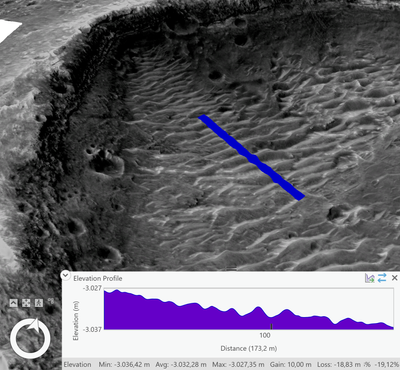Image resolution: width=400 pixels, height=370 pixels.
Task: Click the Distance (173,2 m) axis label
Action: (249, 348)
